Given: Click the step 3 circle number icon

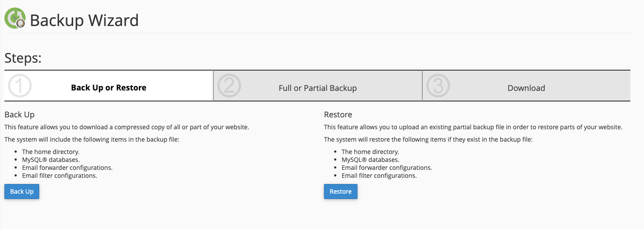Looking at the screenshot, I should click(x=438, y=86).
